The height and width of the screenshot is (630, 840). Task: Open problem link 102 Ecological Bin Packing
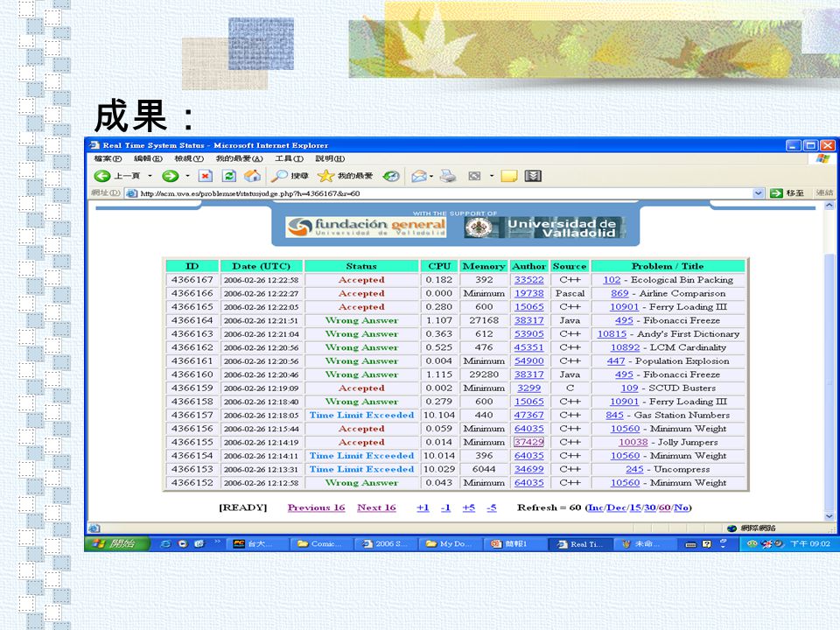[x=612, y=280]
